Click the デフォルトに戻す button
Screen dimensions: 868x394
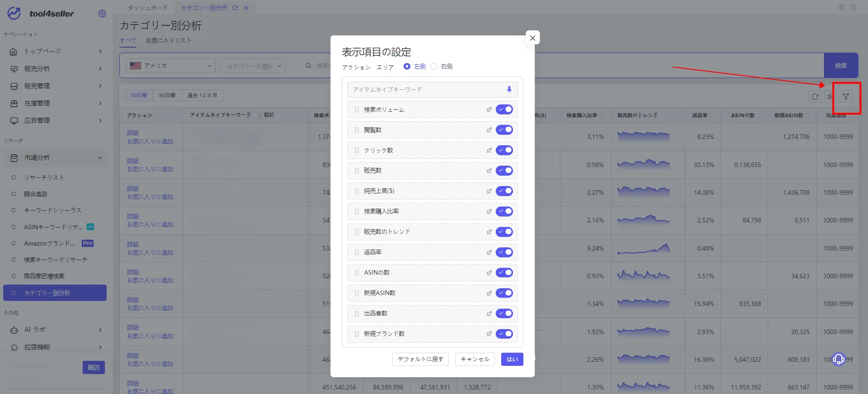(x=420, y=359)
